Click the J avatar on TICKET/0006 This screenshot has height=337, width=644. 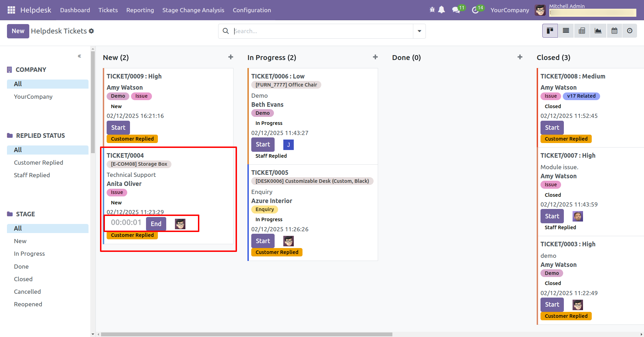coord(289,145)
